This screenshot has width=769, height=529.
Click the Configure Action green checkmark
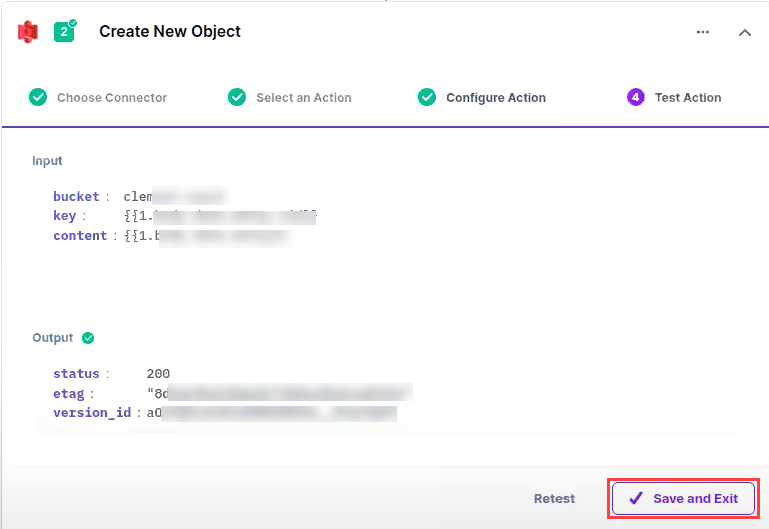(x=427, y=97)
